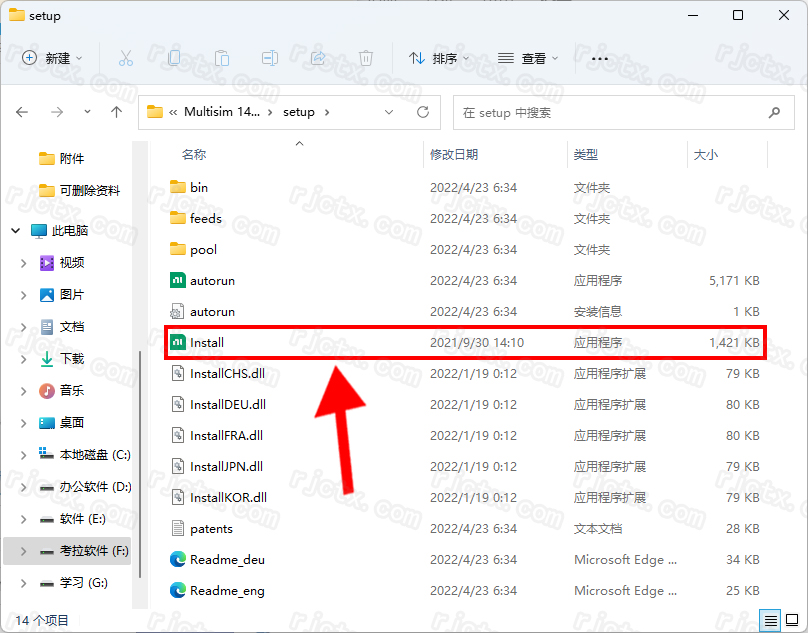
Task: Click the search box 在 setup 中搜索
Action: point(610,112)
